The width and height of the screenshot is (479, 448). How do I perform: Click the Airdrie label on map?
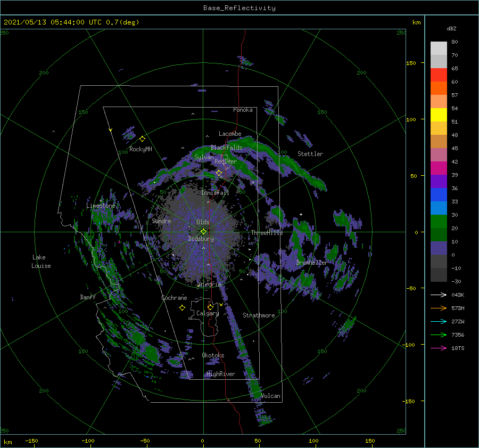click(x=210, y=284)
